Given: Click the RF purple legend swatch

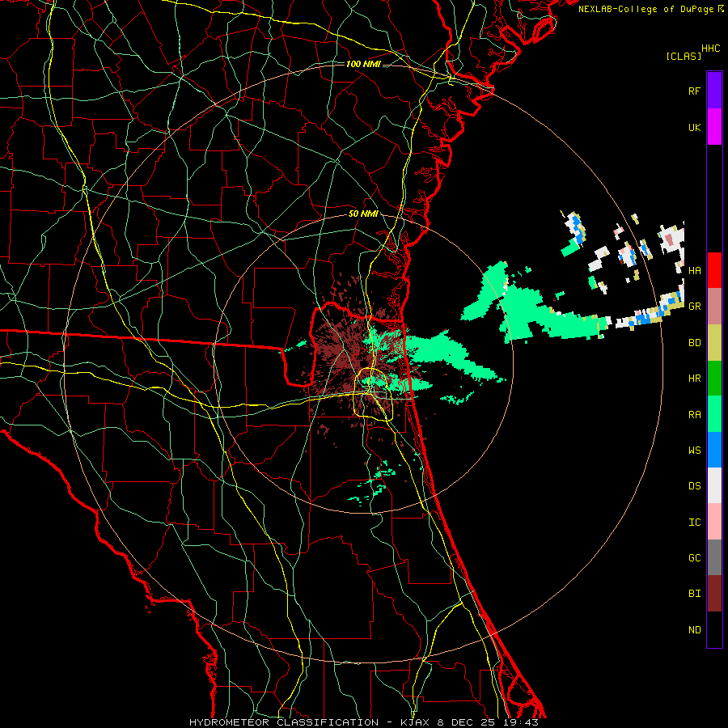Looking at the screenshot, I should coord(714,91).
